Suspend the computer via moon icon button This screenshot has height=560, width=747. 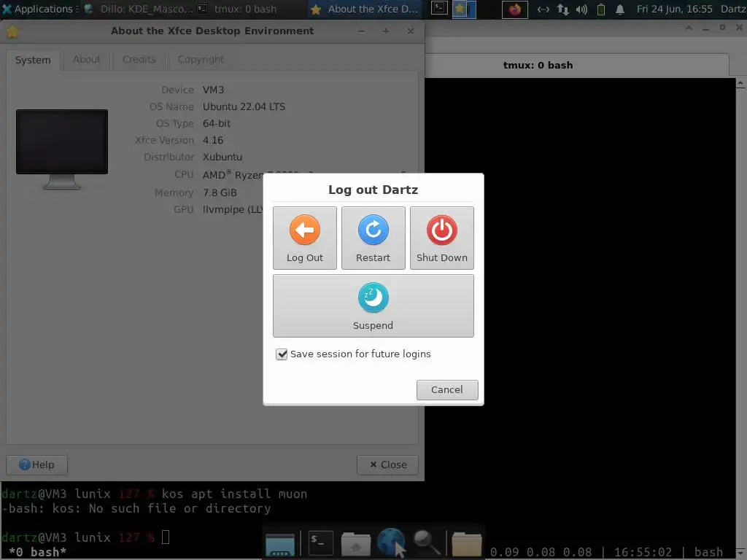[x=373, y=306]
